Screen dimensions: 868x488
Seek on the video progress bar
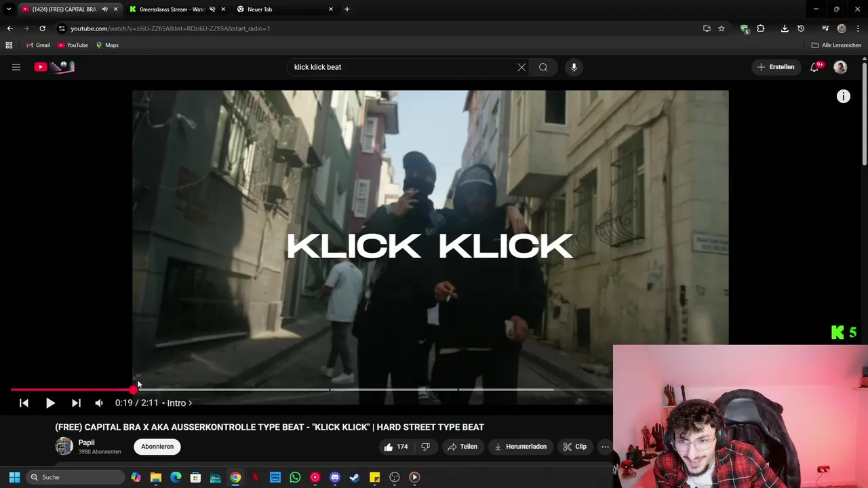pyautogui.click(x=311, y=390)
